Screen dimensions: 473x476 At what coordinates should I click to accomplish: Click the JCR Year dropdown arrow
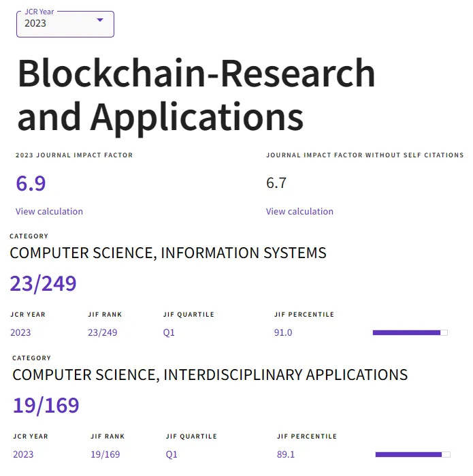coord(100,20)
